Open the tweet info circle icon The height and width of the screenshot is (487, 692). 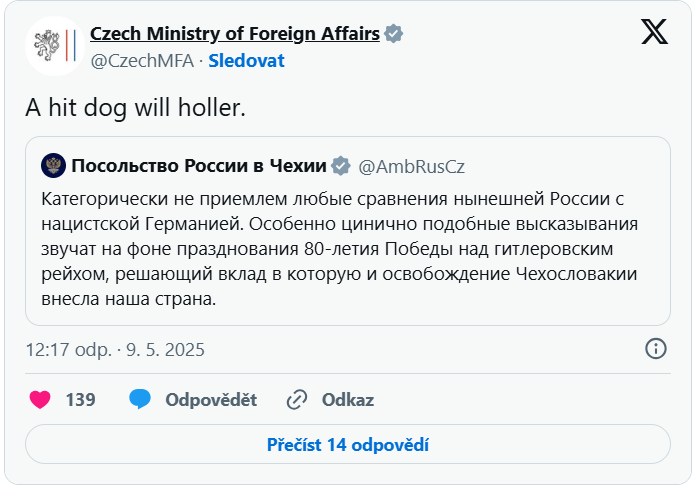656,349
